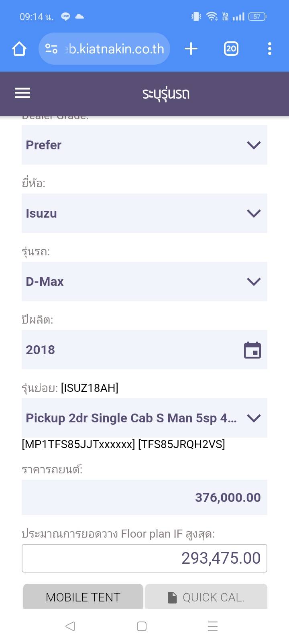289x644 pixels.
Task: Tap the browser home icon
Action: click(19, 49)
